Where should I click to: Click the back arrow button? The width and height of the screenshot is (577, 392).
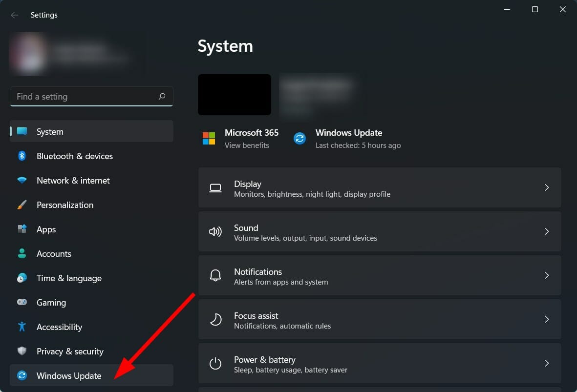click(15, 15)
